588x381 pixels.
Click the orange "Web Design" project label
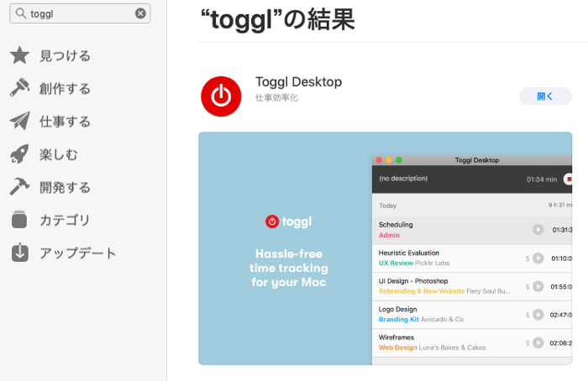point(397,347)
